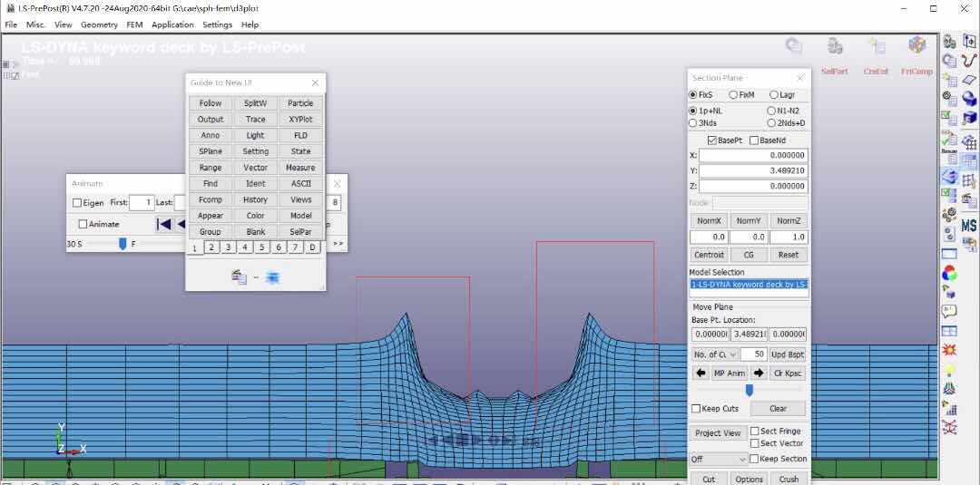Screen dimensions: 980x485
Task: Click the Section Plane right arrow button
Action: (x=759, y=373)
